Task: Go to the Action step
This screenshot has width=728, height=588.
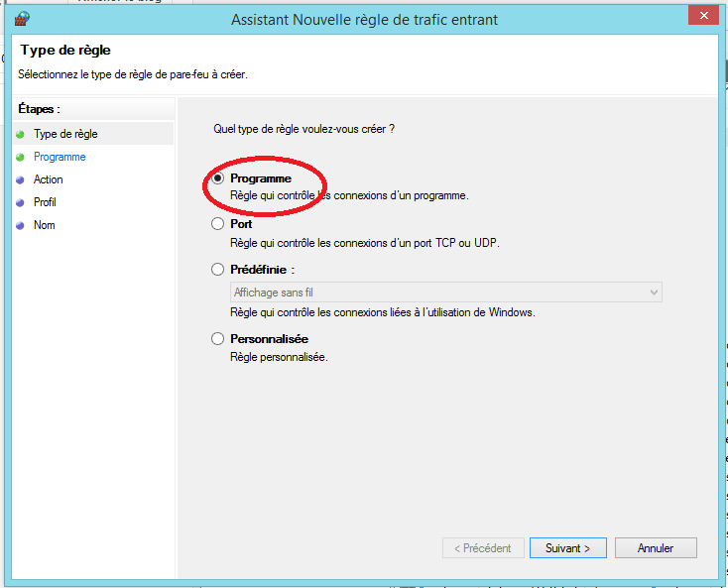Action: click(49, 179)
